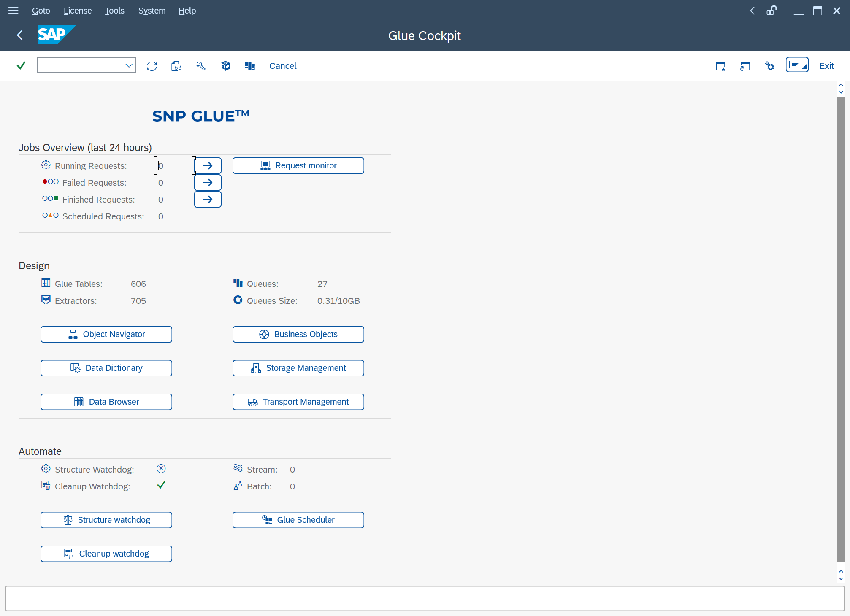Click the SAP logo
The width and height of the screenshot is (850, 616).
click(56, 35)
